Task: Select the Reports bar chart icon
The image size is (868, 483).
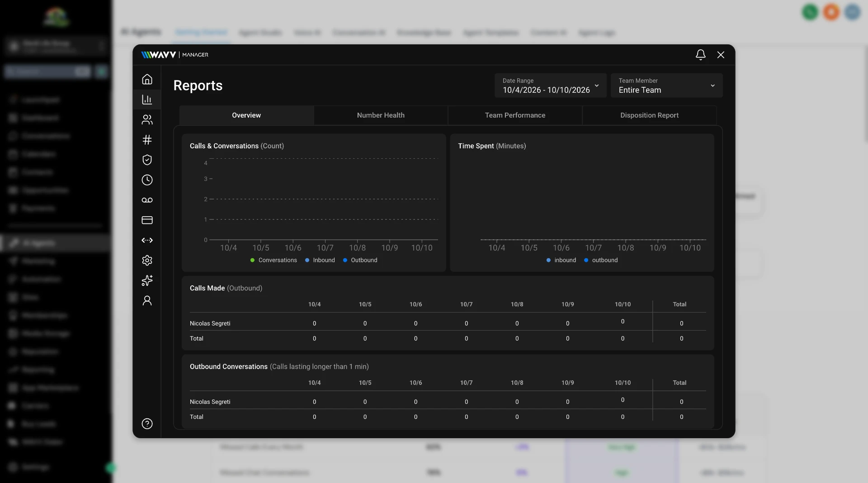Action: [147, 99]
